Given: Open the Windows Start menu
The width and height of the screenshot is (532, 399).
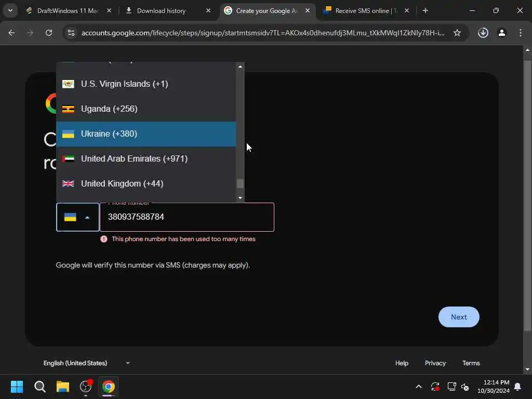Looking at the screenshot, I should (x=17, y=387).
